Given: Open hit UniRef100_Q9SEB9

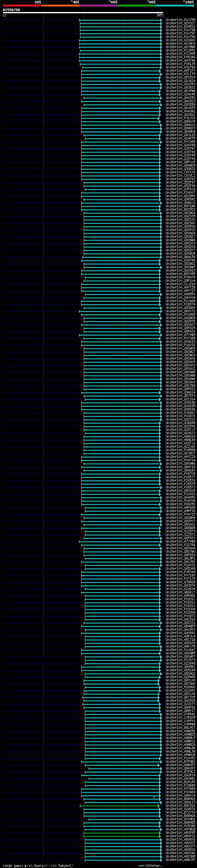Looking at the screenshot, I should [180, 104].
